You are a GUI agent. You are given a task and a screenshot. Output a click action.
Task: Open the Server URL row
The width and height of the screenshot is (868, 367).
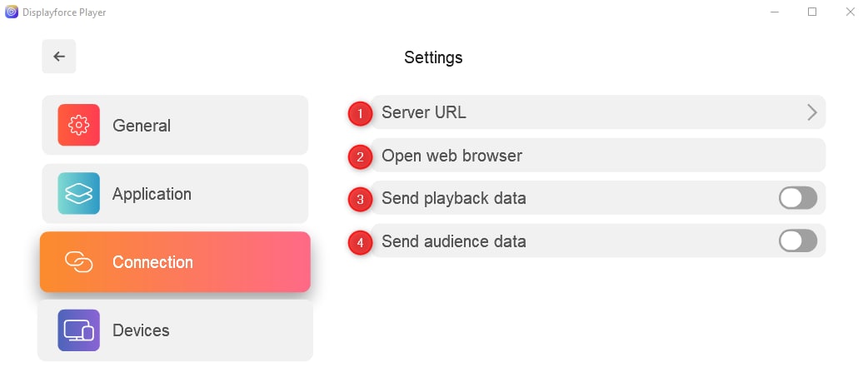598,112
